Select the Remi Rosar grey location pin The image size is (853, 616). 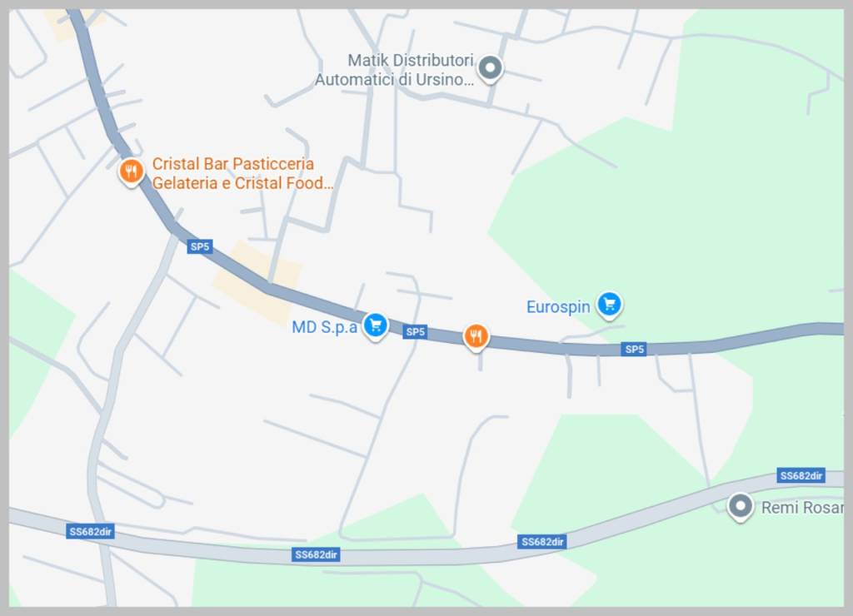[740, 507]
